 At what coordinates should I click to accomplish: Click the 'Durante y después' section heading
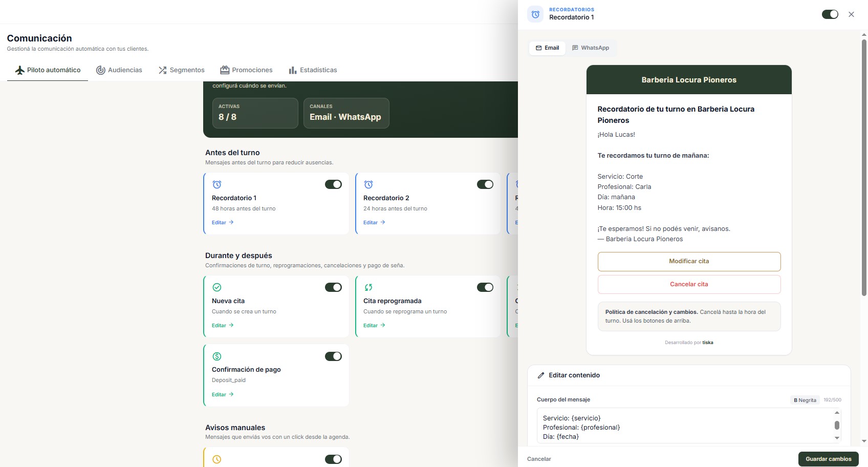pos(238,256)
